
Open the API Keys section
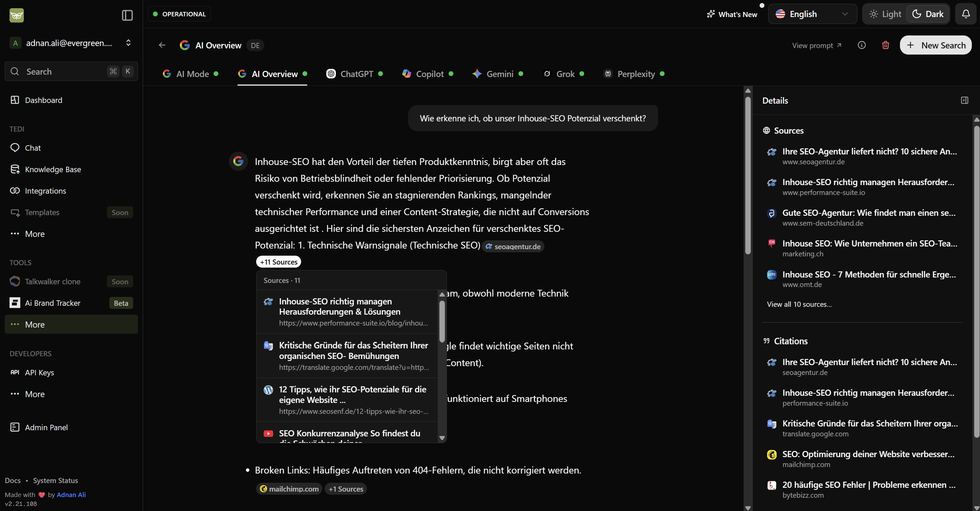point(39,372)
